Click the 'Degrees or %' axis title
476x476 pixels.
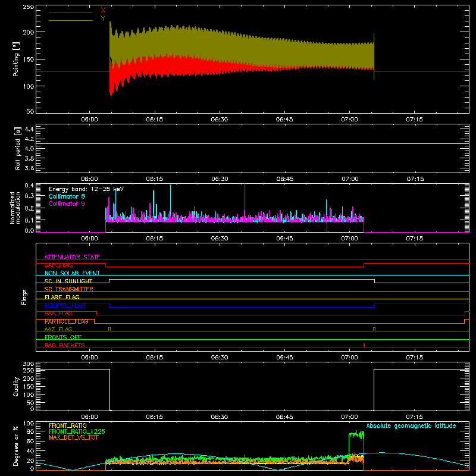(x=16, y=446)
